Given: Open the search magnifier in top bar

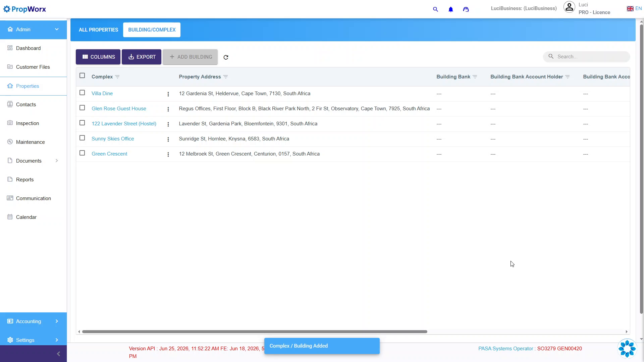Looking at the screenshot, I should 435,9.
